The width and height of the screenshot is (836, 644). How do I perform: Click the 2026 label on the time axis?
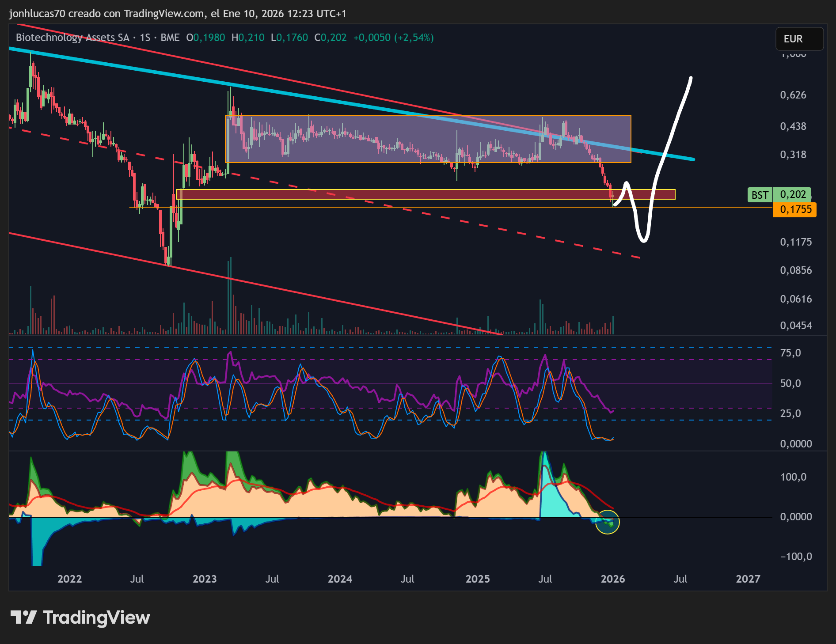pos(612,579)
